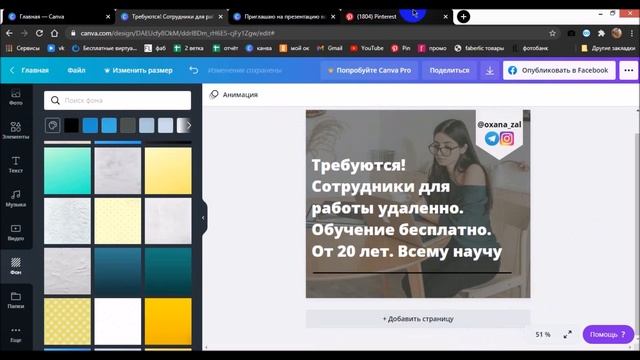
Task: Pick the black color swatch
Action: click(71, 125)
